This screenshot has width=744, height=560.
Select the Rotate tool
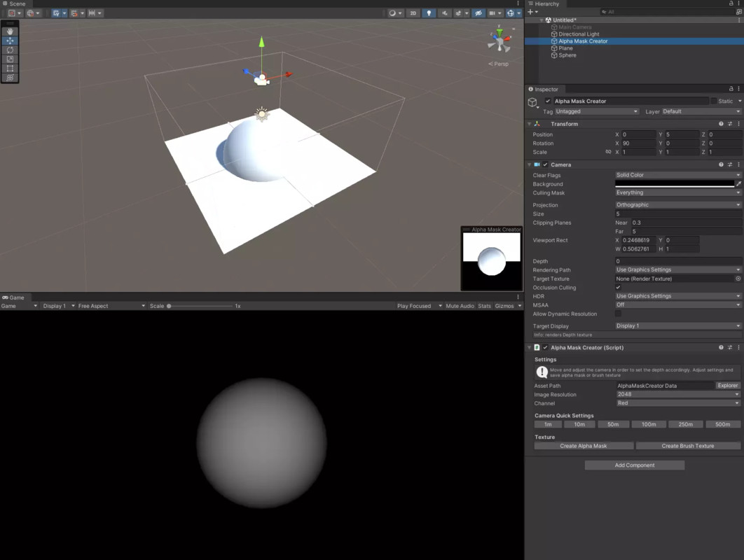point(10,50)
